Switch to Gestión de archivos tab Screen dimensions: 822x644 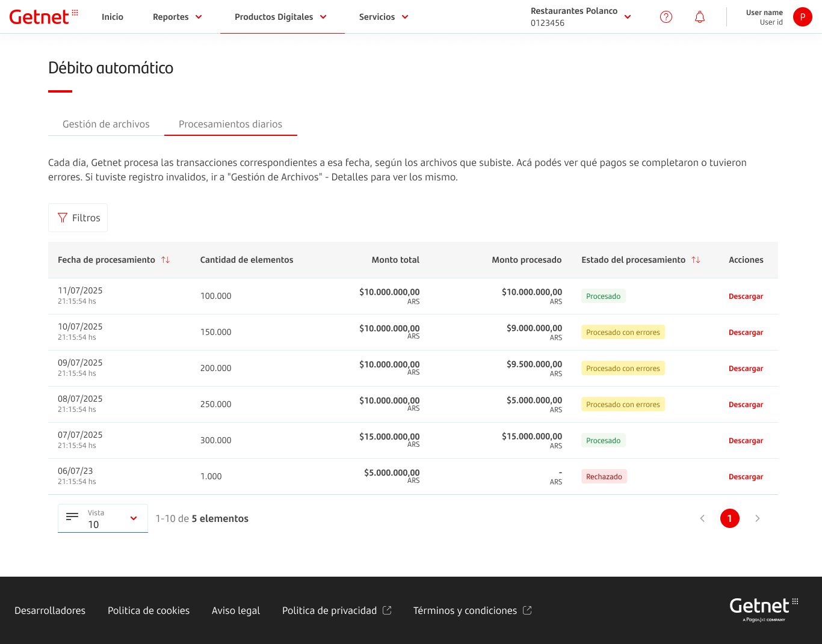click(106, 124)
